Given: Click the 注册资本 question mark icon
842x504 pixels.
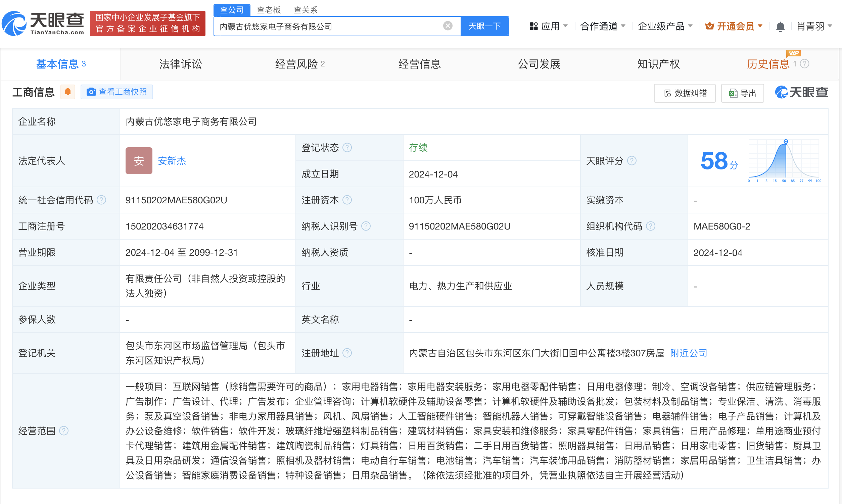Looking at the screenshot, I should click(x=347, y=200).
